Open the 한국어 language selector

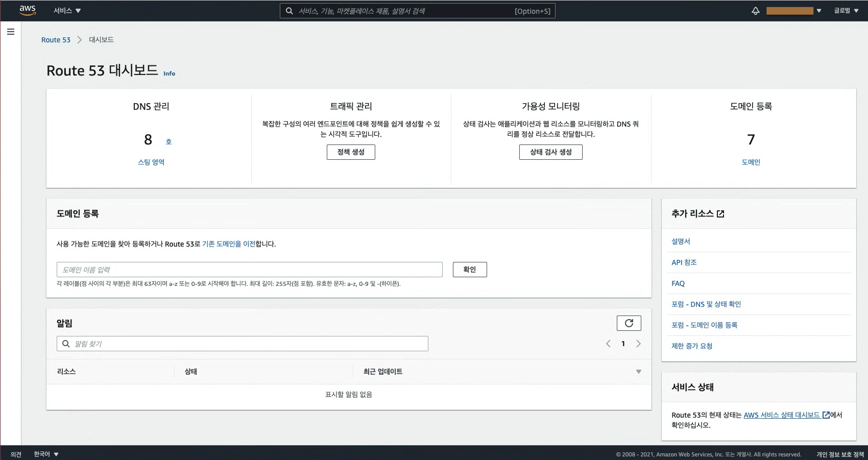(x=46, y=454)
